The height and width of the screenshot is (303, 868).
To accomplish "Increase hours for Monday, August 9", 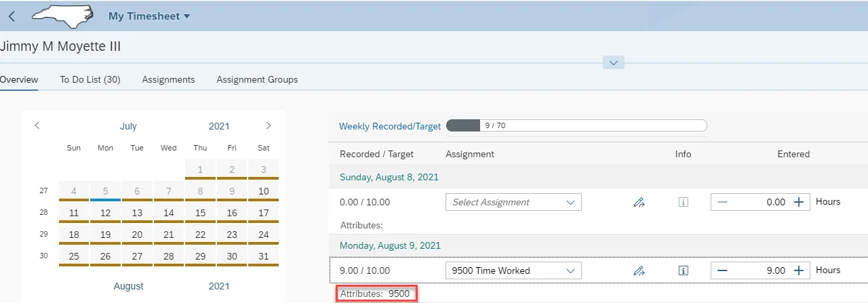I will click(x=799, y=270).
